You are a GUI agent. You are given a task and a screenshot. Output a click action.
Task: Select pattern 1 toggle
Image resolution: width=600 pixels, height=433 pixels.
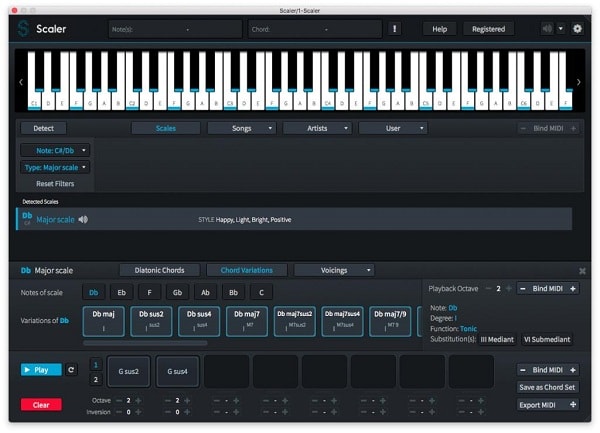point(96,365)
